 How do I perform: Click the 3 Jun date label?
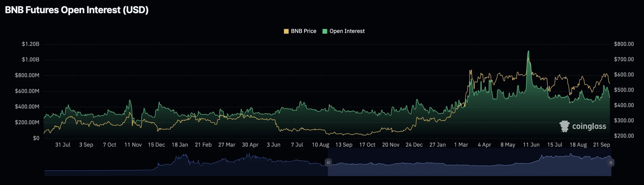pyautogui.click(x=273, y=145)
